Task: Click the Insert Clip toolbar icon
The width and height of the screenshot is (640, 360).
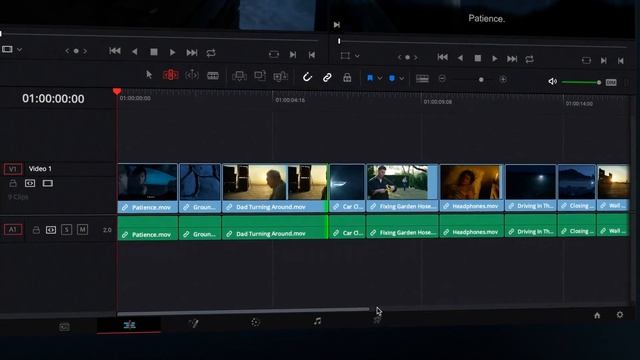Action: [x=240, y=76]
